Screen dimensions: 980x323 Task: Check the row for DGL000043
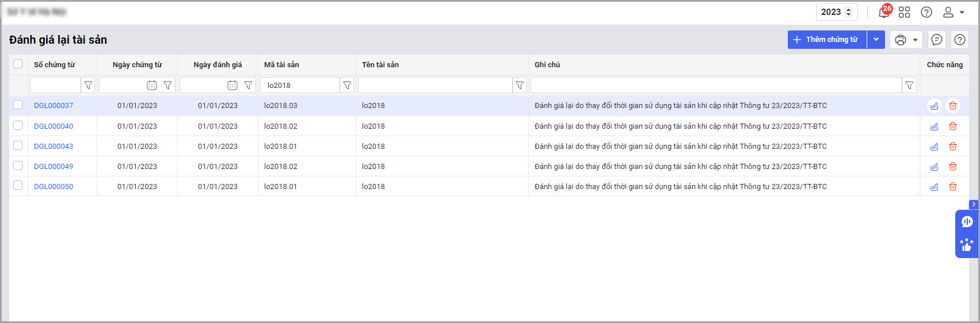[18, 145]
